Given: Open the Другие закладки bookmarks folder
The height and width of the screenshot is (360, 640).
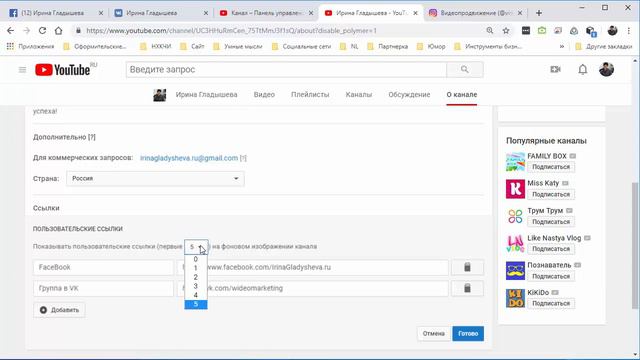Looking at the screenshot, I should coord(604,47).
